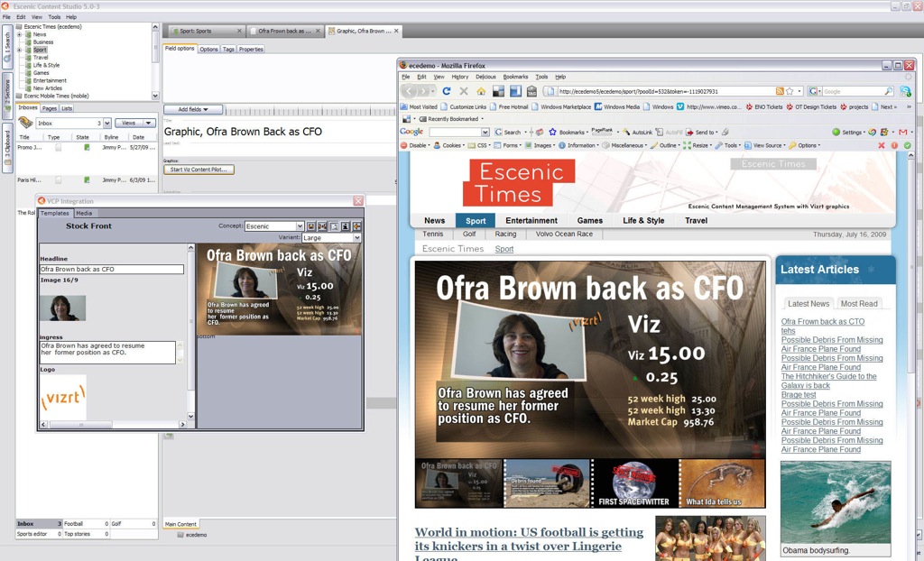
Task: Switch to the Properties tab
Action: tap(251, 49)
